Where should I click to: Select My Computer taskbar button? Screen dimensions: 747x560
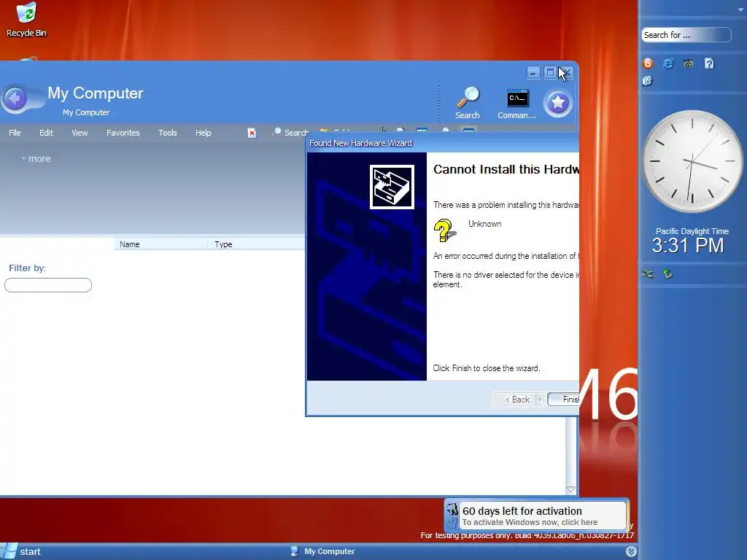323,551
